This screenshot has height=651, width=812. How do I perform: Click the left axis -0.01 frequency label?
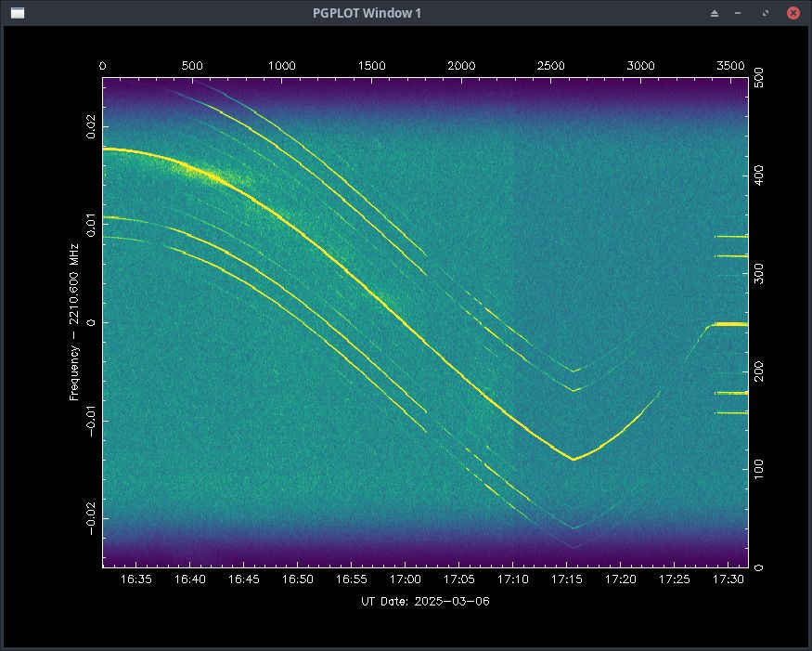91,421
